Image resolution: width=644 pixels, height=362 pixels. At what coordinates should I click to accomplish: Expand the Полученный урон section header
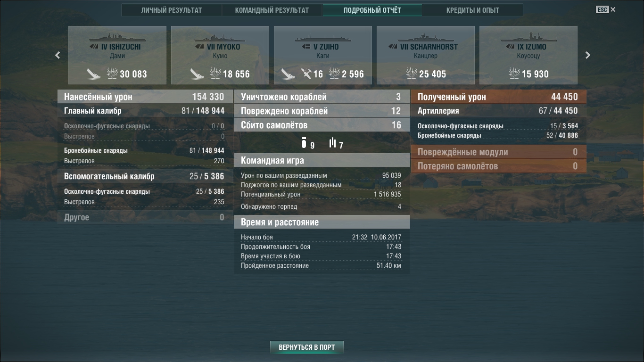tap(499, 97)
